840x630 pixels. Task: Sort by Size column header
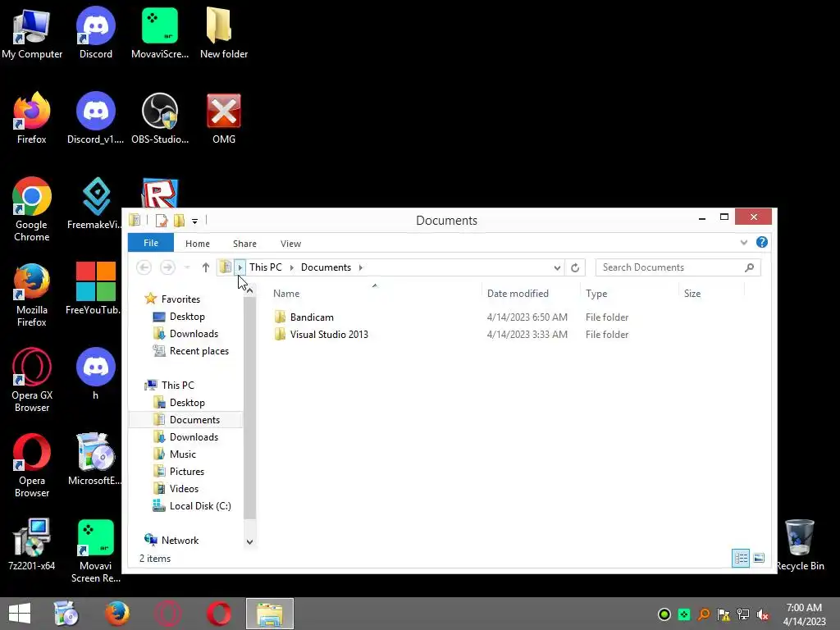tap(711, 293)
